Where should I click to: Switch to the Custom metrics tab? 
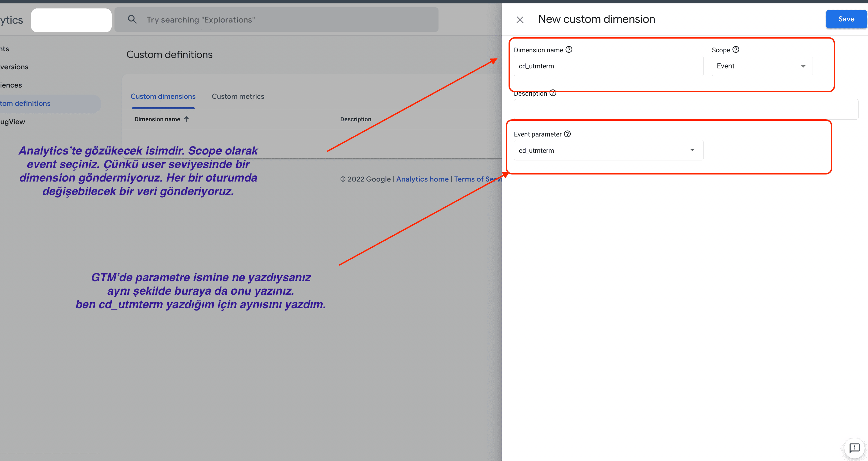[x=238, y=97]
